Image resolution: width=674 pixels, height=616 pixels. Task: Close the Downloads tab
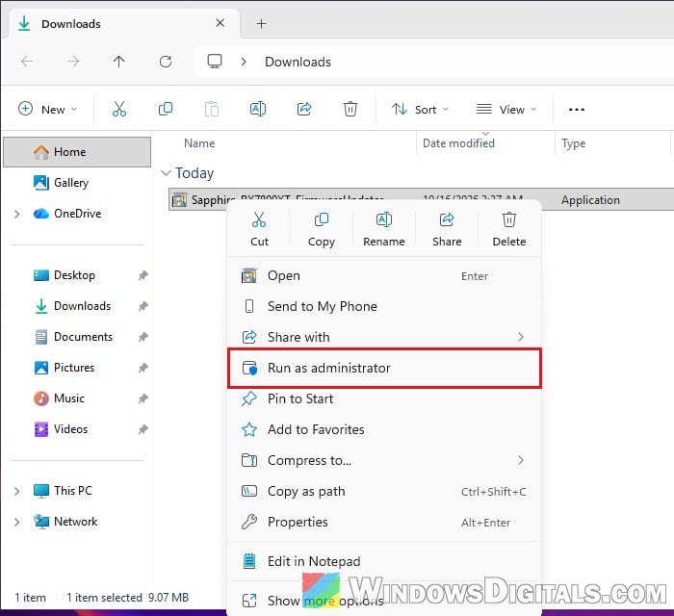(x=220, y=23)
